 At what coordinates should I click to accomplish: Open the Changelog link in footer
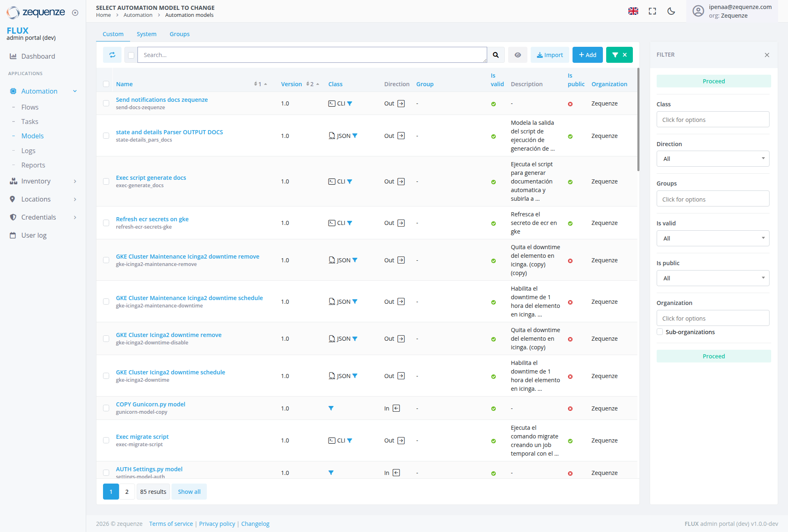tap(255, 523)
